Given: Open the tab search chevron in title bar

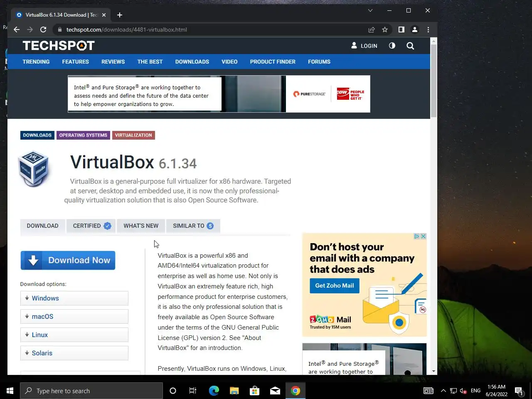Looking at the screenshot, I should (x=370, y=10).
